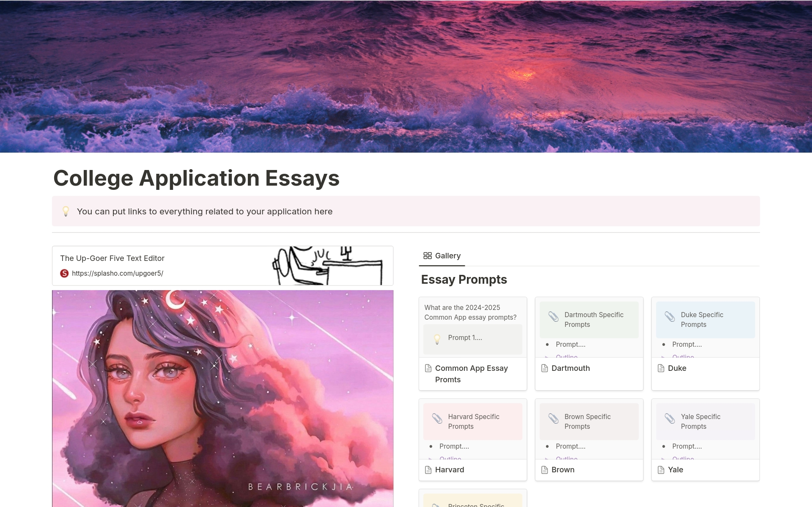This screenshot has width=812, height=507.
Task: Click the Harvard page document icon
Action: click(x=428, y=470)
